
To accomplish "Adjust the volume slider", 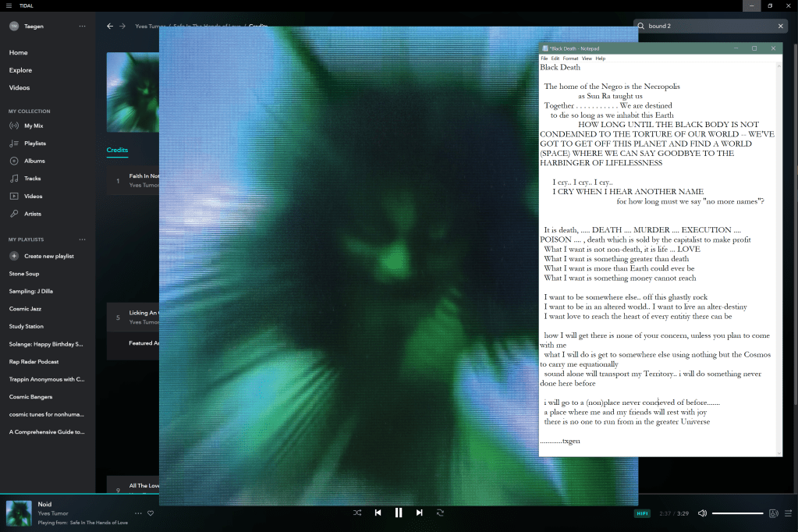I will coord(737,513).
